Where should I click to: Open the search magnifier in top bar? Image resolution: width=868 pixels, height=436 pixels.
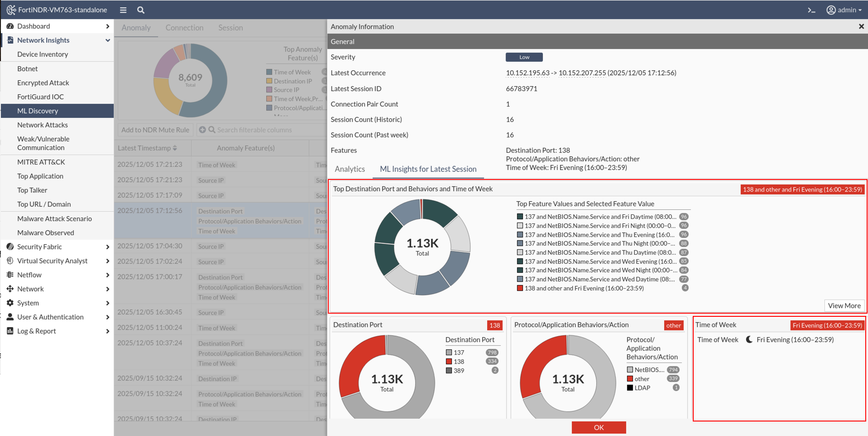pos(141,10)
